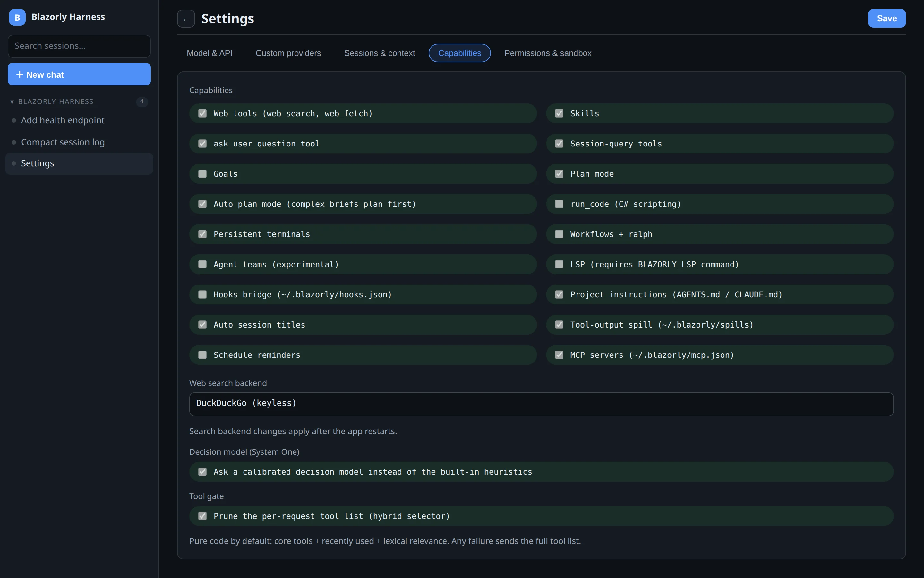924x578 pixels.
Task: Disable Plan mode checkbox
Action: (559, 174)
